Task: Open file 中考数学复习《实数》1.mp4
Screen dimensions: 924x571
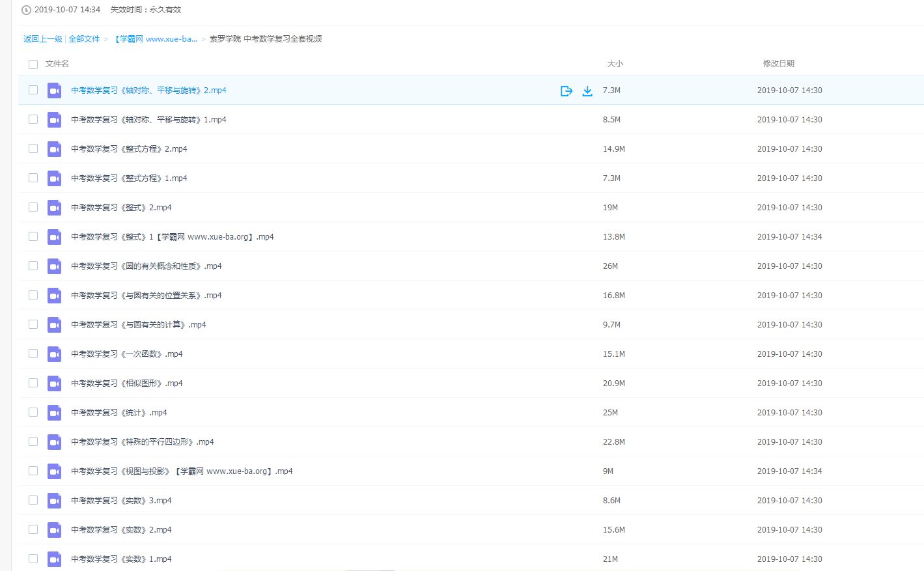Action: pyautogui.click(x=121, y=559)
